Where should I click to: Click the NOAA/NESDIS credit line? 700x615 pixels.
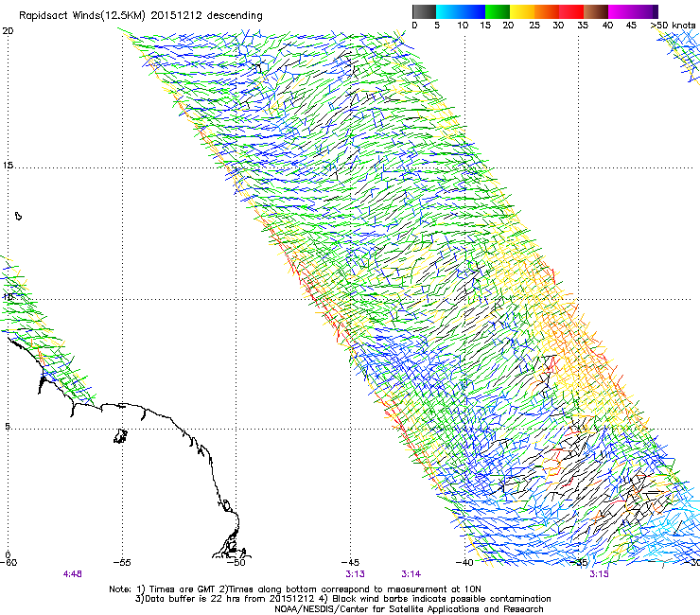pos(409,609)
